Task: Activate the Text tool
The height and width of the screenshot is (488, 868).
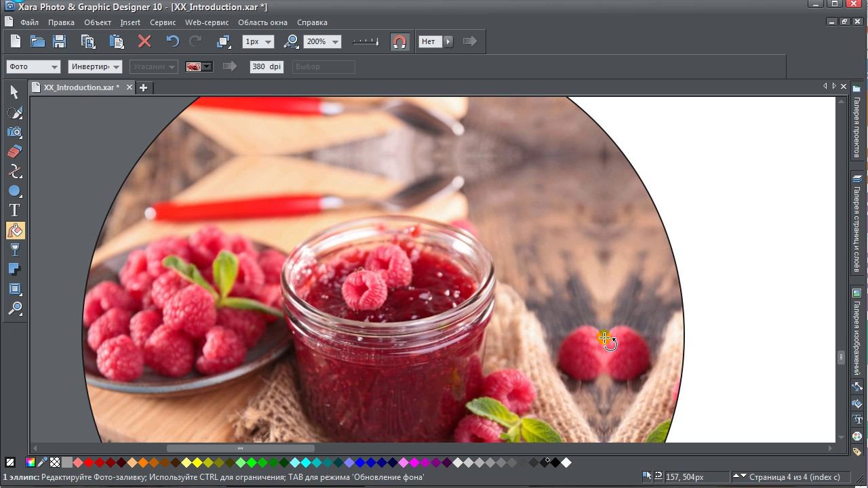Action: coord(14,211)
